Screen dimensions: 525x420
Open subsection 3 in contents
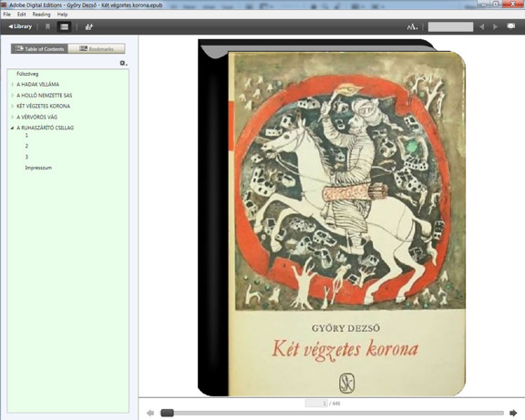click(26, 157)
